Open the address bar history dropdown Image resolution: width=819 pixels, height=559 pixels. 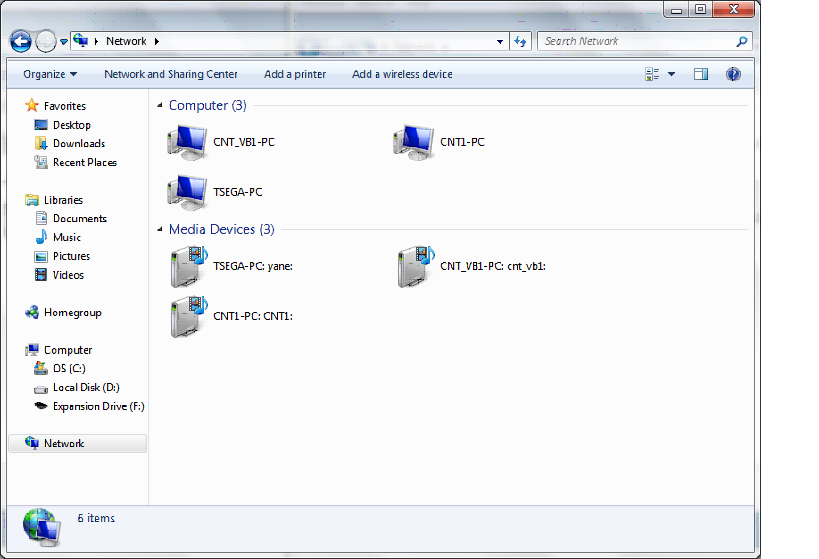coord(500,42)
